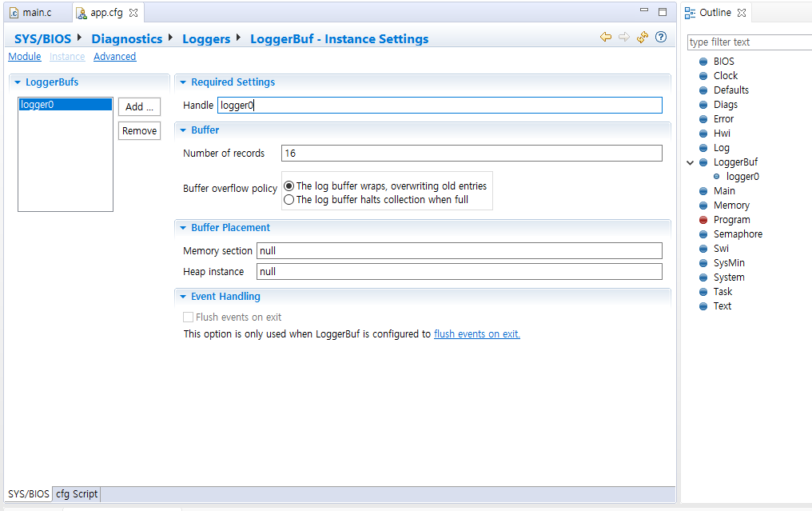Screen dimensions: 812x511
Task: Maximize the editor pane
Action: 663,12
